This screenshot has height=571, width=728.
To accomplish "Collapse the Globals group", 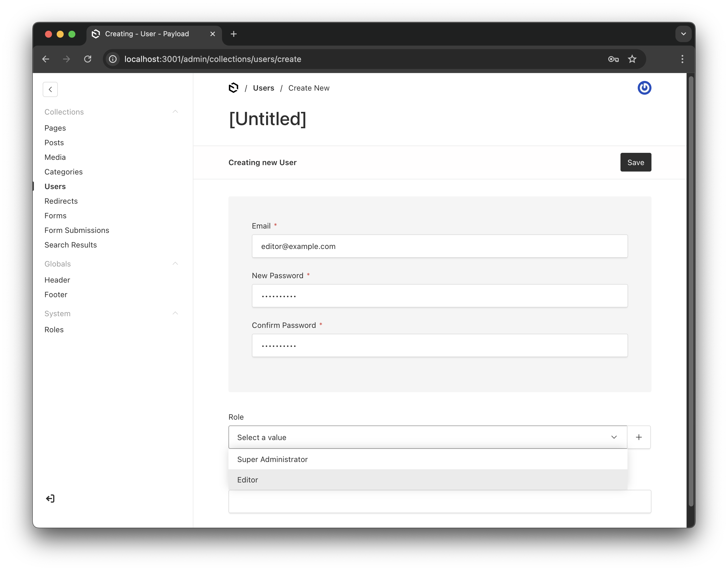I will point(175,264).
